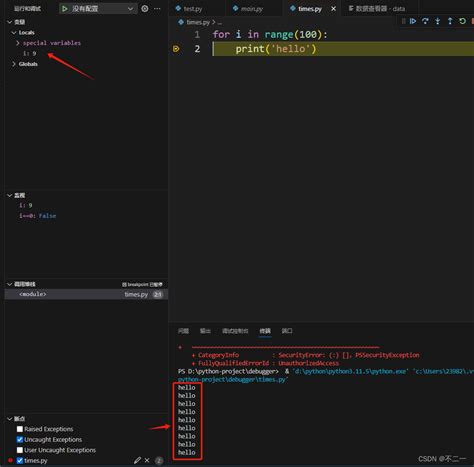This screenshot has height=467, width=474.
Task: Select watch expression i==0: False
Action: [37, 216]
